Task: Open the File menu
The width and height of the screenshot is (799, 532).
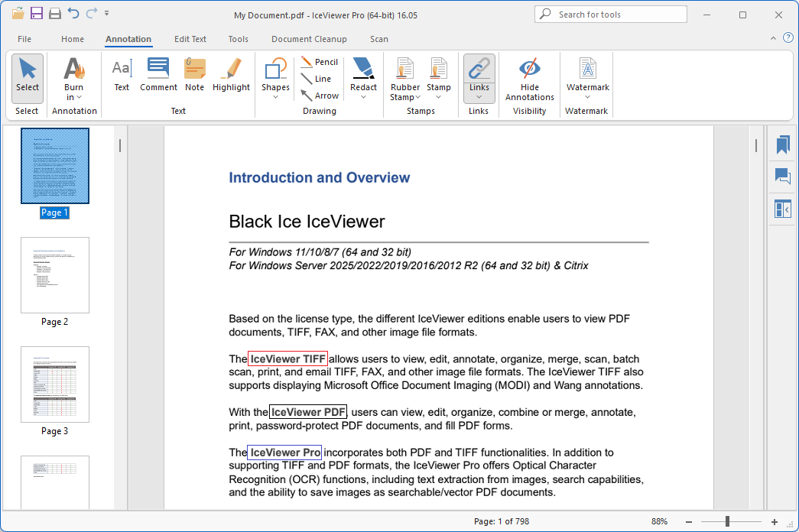Action: (x=24, y=39)
